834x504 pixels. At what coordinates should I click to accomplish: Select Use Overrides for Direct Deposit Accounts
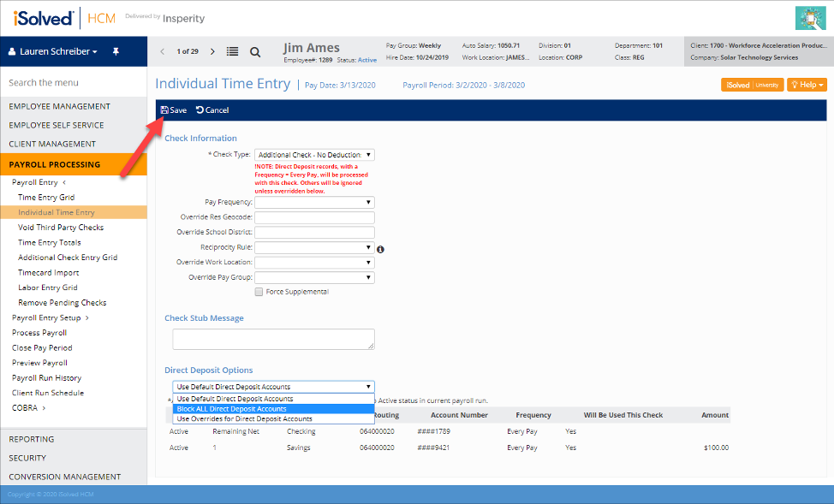click(273, 419)
